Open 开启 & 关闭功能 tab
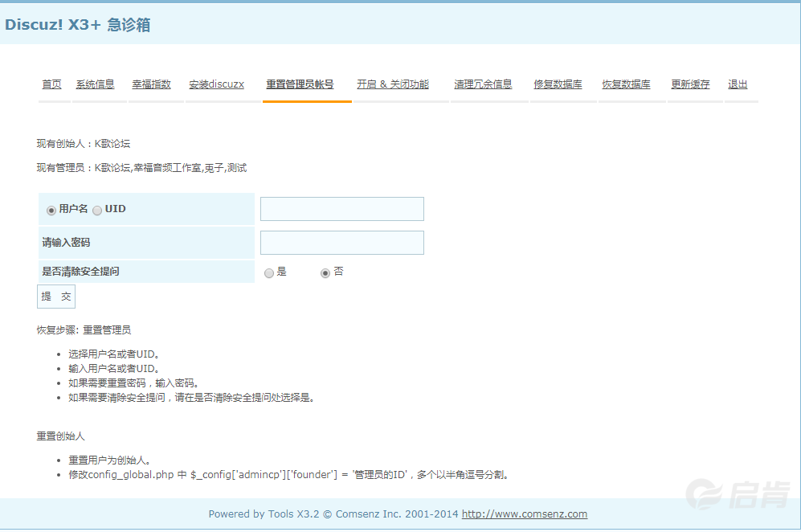 pyautogui.click(x=393, y=84)
